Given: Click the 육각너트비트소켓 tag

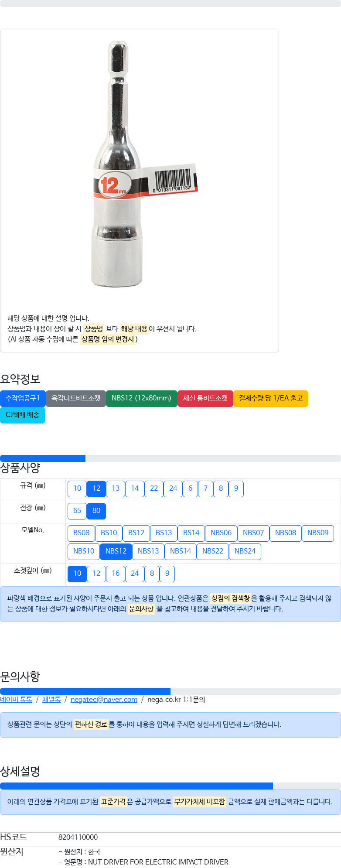Looking at the screenshot, I should [x=76, y=398].
